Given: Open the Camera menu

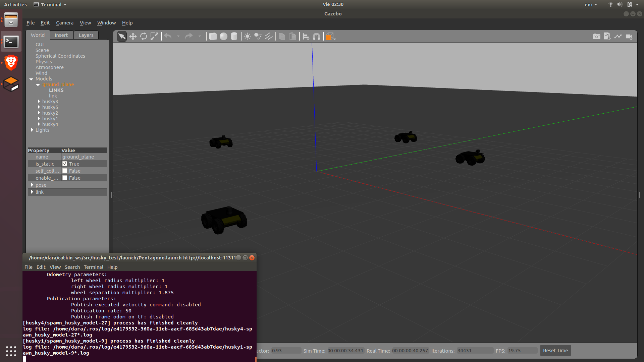Looking at the screenshot, I should tap(65, 23).
